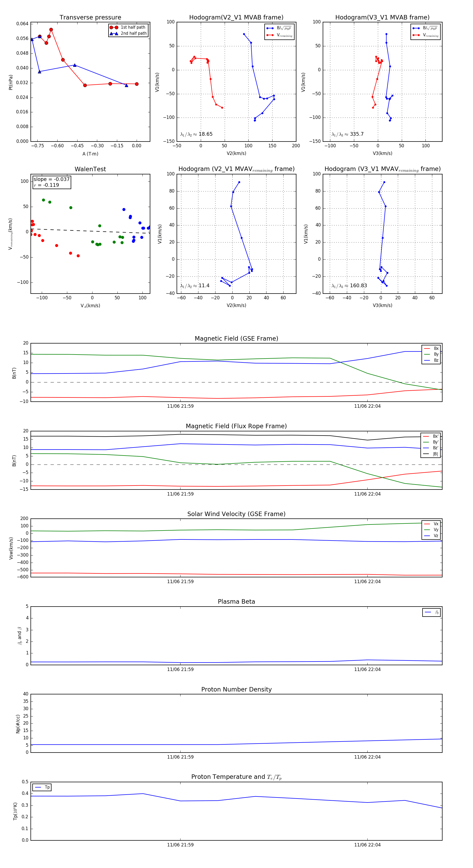Select the '|B|' legend entry
The width and height of the screenshot is (473, 868).
click(431, 454)
